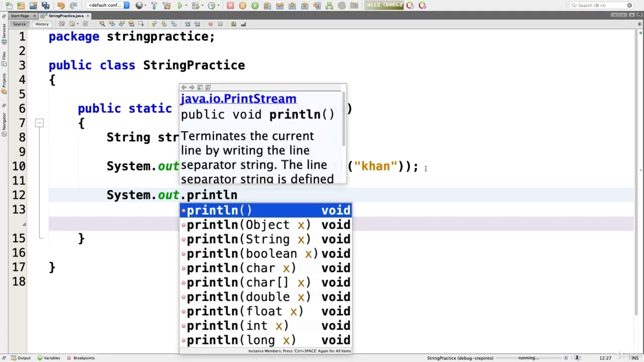
Task: Click the Step Into debug icon
Action: coord(292,6)
